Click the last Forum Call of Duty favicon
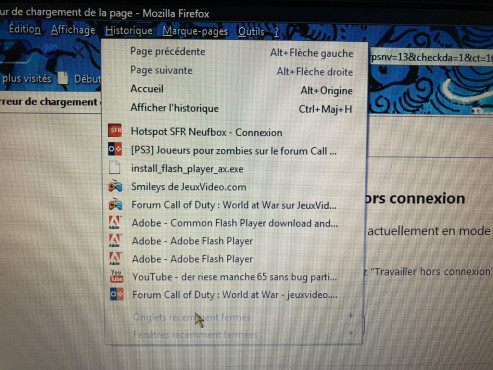Screen dimensions: 493x370 (117, 294)
